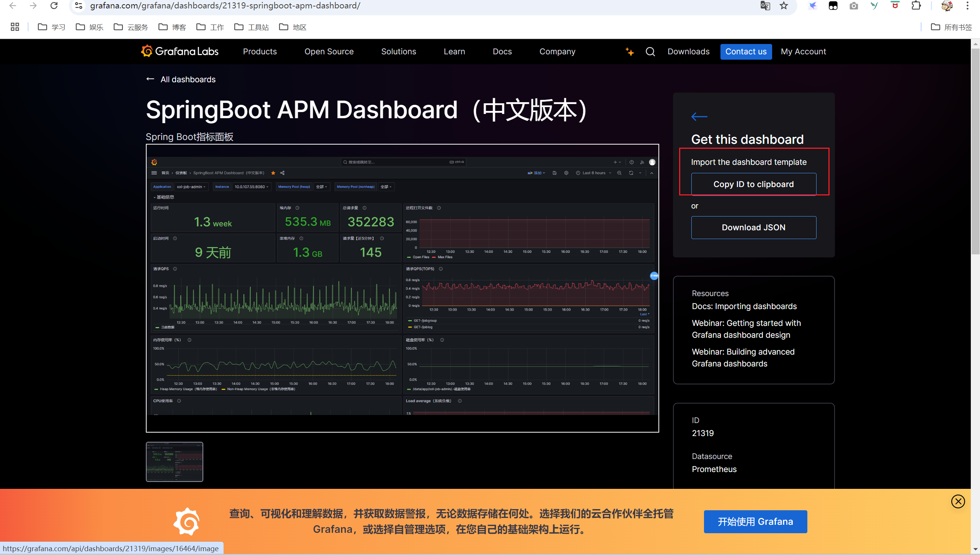Click the green Y extension icon

point(874,6)
